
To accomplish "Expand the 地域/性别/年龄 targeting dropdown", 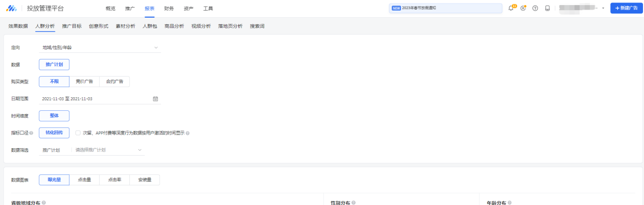I will click(100, 48).
